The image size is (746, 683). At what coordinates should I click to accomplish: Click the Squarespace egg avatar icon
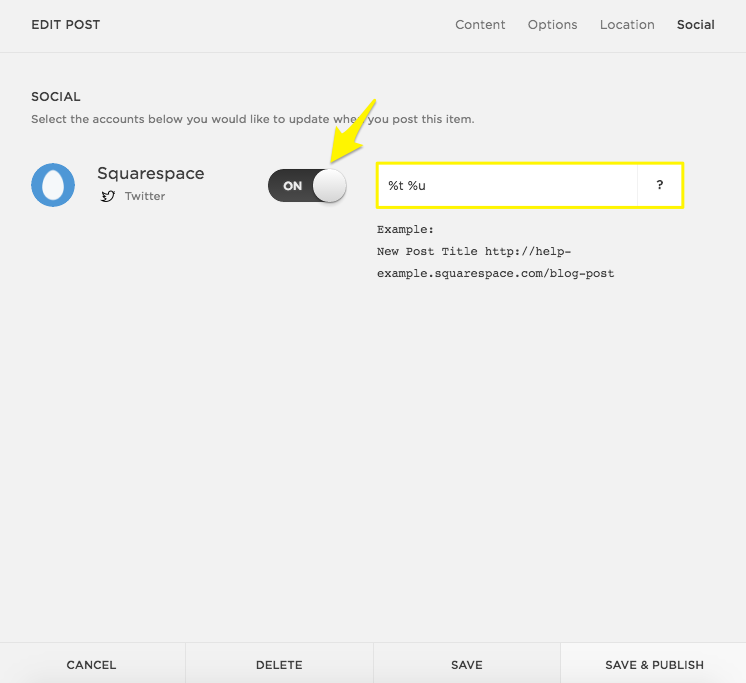(53, 185)
